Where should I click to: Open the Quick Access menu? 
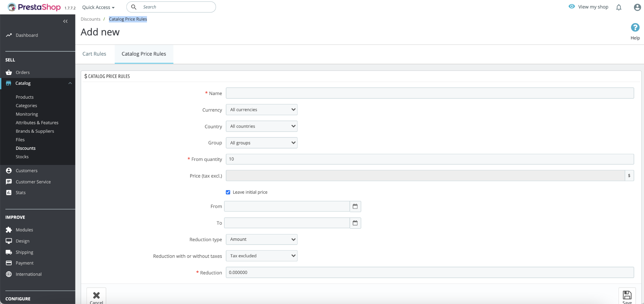(x=98, y=7)
